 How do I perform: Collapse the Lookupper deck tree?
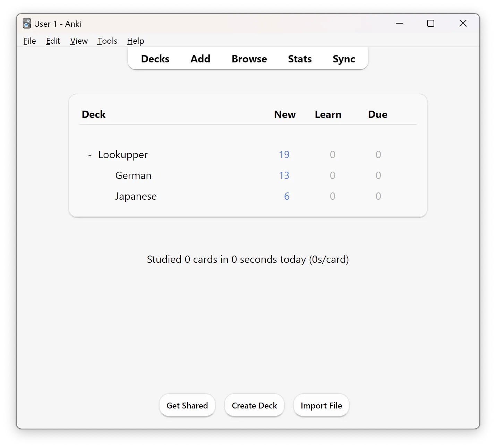[x=90, y=155]
